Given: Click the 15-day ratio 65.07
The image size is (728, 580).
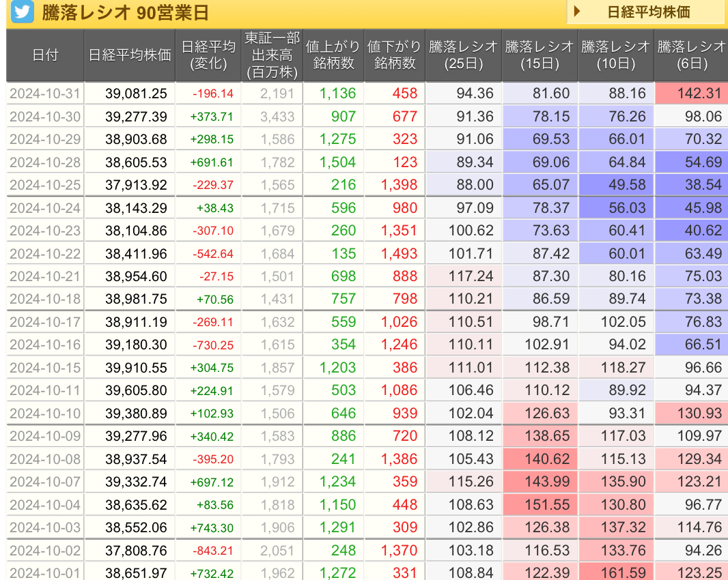Looking at the screenshot, I should [x=551, y=185].
